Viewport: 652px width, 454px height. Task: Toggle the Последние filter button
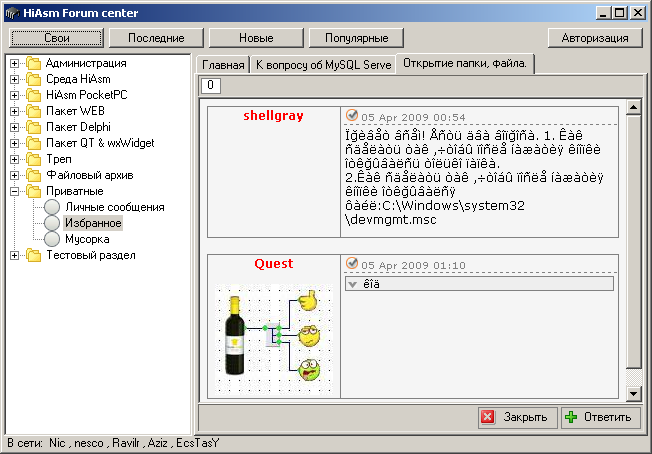point(154,38)
